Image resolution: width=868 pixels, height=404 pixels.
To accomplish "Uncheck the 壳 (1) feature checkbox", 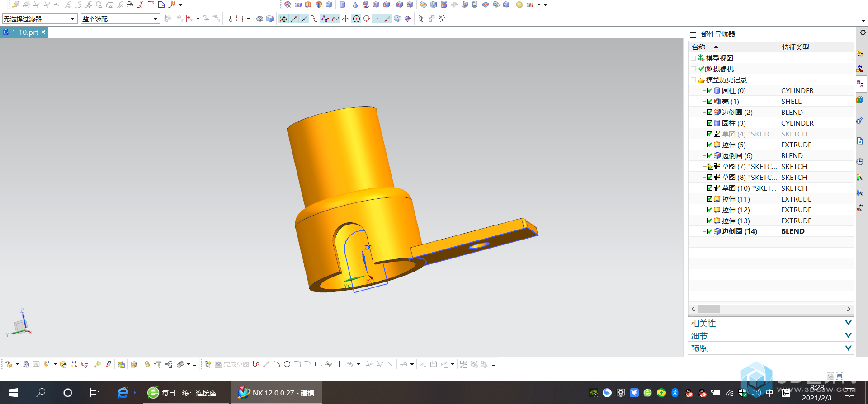I will (x=710, y=101).
